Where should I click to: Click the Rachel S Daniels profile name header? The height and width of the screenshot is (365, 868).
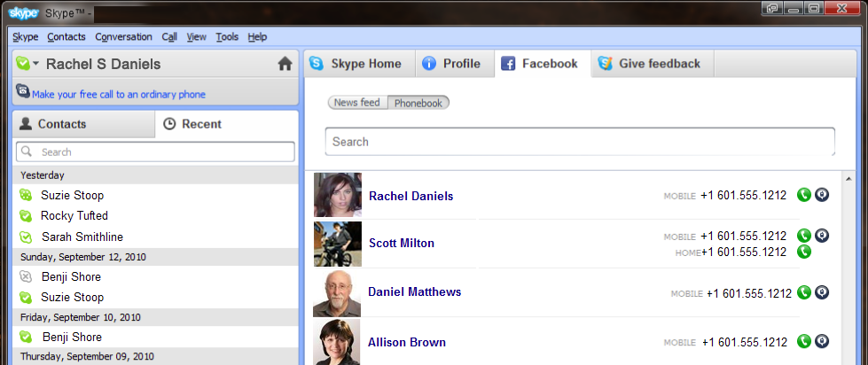click(x=103, y=64)
